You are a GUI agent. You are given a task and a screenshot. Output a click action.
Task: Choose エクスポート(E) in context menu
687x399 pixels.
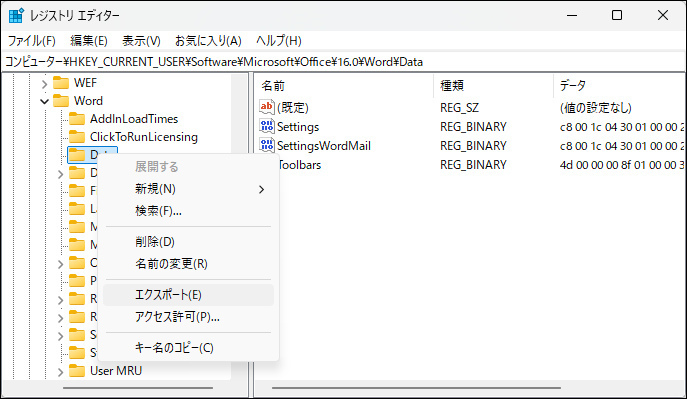coord(188,295)
